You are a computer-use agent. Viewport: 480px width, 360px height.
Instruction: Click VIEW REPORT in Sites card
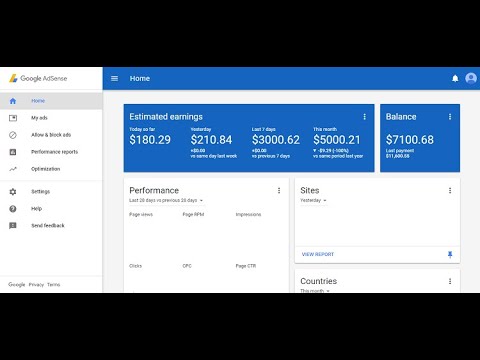pos(318,254)
